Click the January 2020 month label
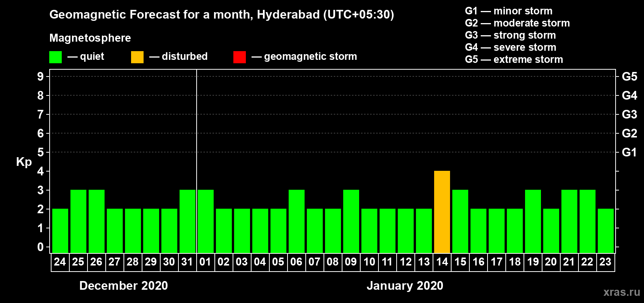Screen dimensions: 644x303 tap(405, 286)
